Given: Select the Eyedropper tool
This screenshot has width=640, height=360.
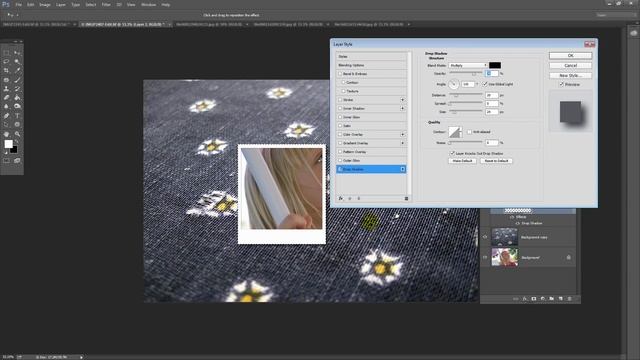Looking at the screenshot, I should 17,71.
